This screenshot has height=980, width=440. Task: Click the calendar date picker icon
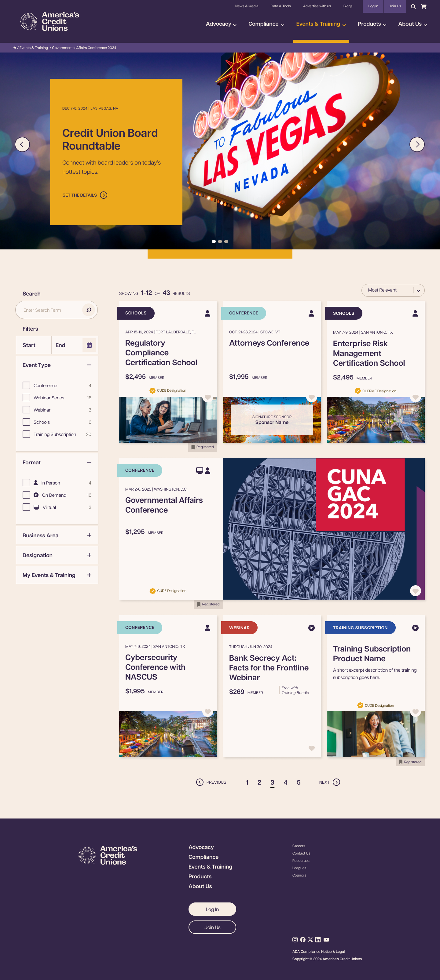89,345
